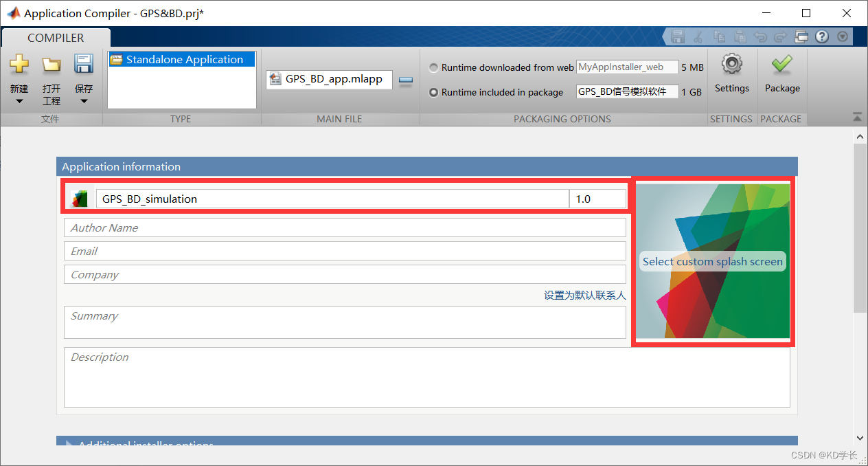The height and width of the screenshot is (466, 868).
Task: Select Standalone Application type
Action: pos(182,60)
